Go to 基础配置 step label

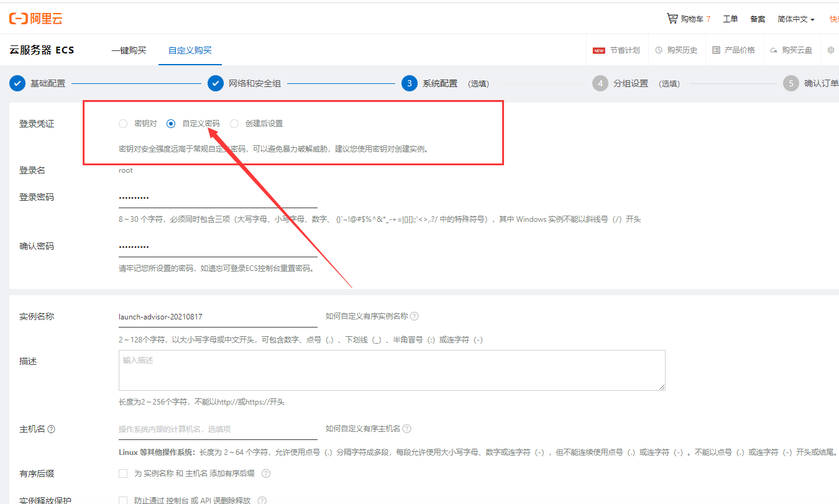point(48,83)
